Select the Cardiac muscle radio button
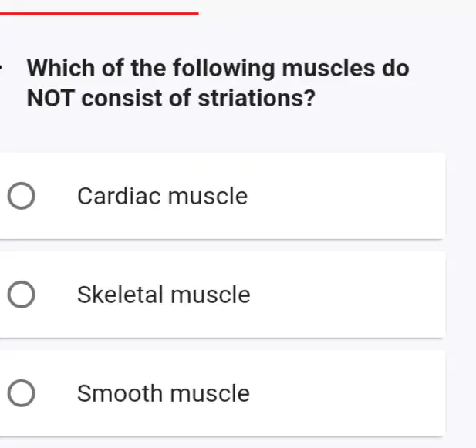476x448 pixels. click(22, 196)
